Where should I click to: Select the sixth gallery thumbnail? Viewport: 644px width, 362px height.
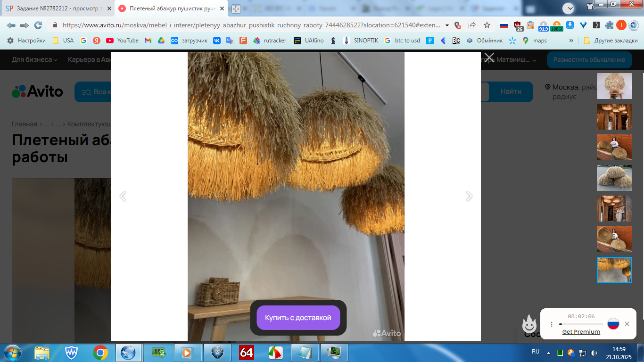click(614, 239)
